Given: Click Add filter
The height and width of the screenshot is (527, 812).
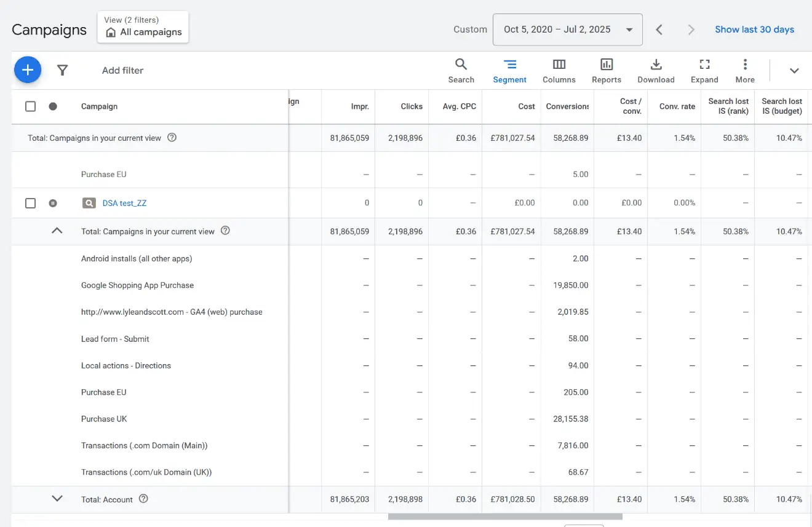Looking at the screenshot, I should [122, 70].
